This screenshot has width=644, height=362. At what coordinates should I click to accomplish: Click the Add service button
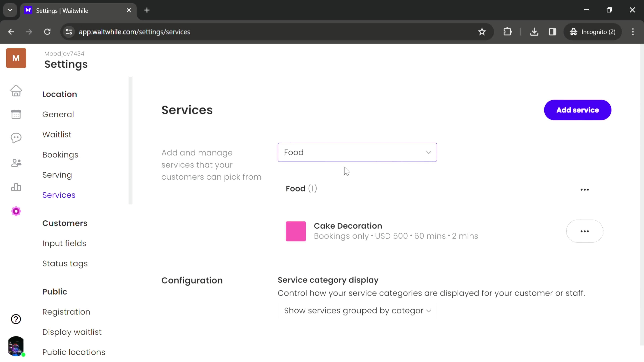pyautogui.click(x=577, y=110)
